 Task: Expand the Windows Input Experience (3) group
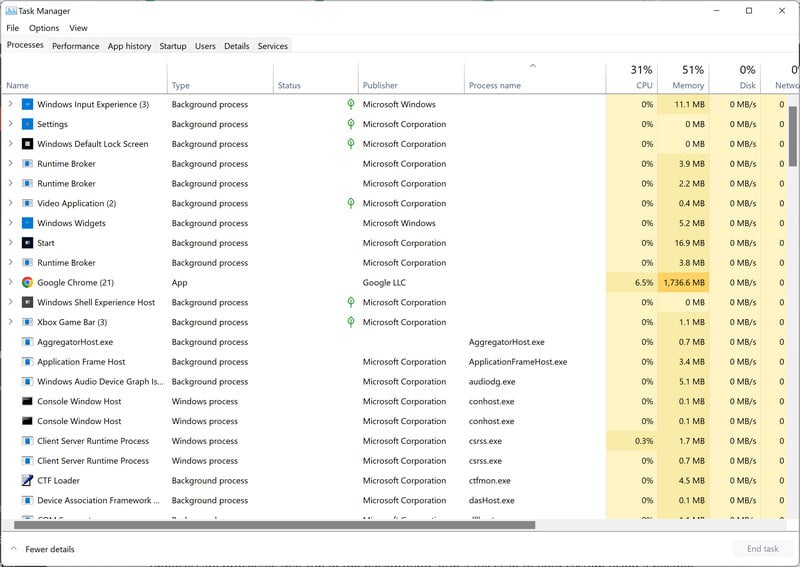click(x=11, y=104)
